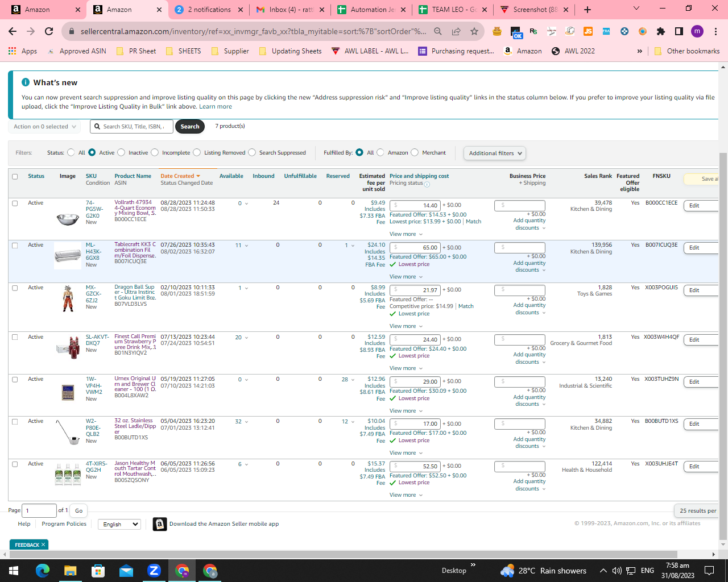Screen dimensions: 728x582
Task: Click the zoom magnifier icon in address bar
Action: pos(438,31)
